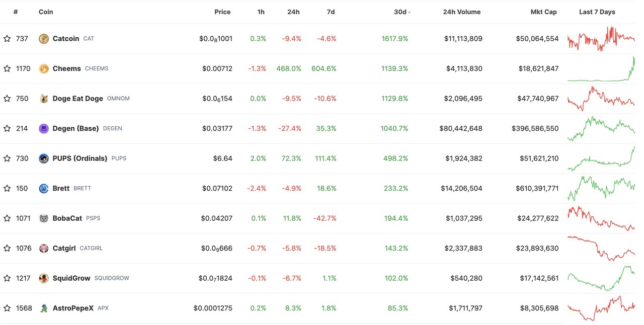644x325 pixels.
Task: Click the Degen (Base) purple logo
Action: click(44, 128)
